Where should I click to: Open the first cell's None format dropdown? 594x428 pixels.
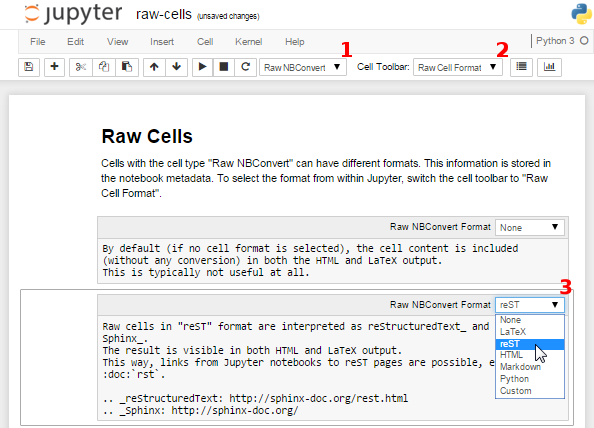[530, 227]
